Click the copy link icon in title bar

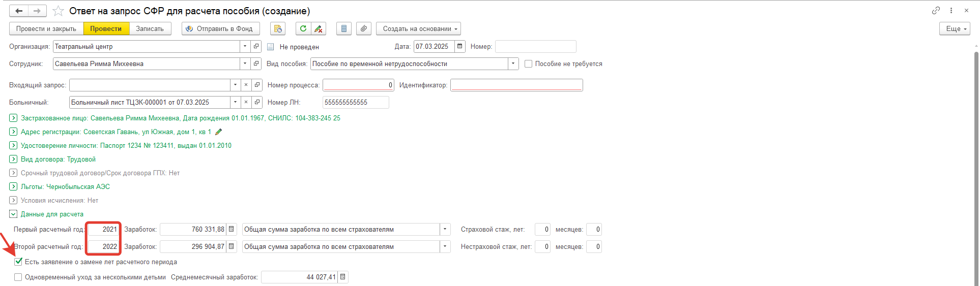point(936,10)
